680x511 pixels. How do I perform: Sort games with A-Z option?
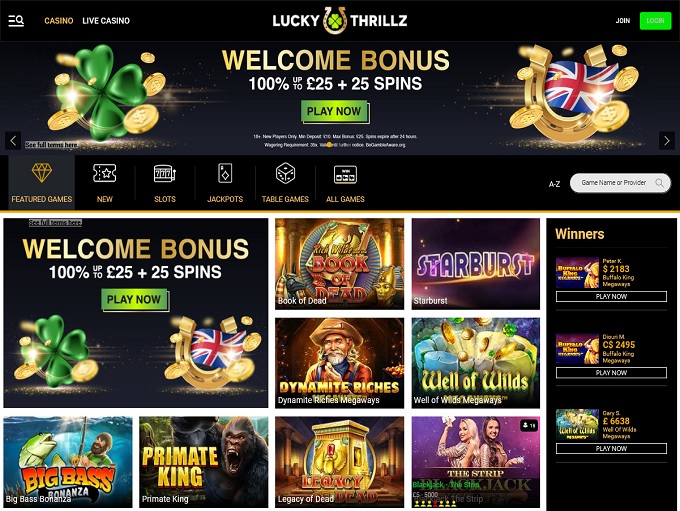554,184
